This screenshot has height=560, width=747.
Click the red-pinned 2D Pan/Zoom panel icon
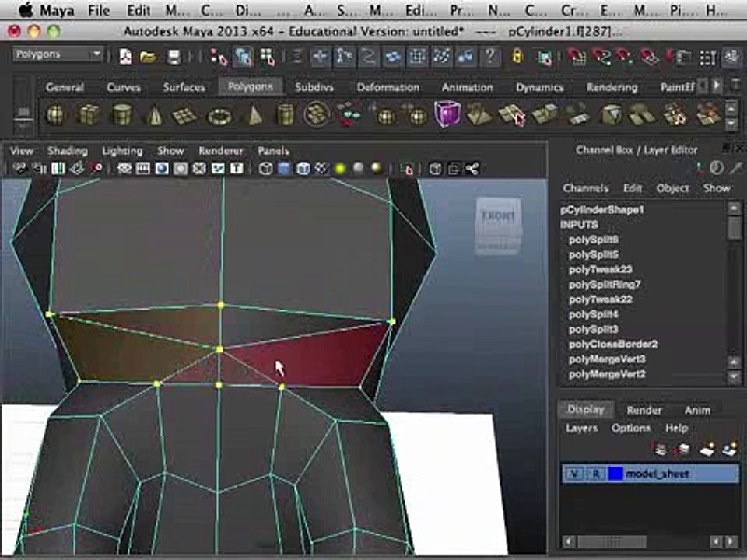96,168
